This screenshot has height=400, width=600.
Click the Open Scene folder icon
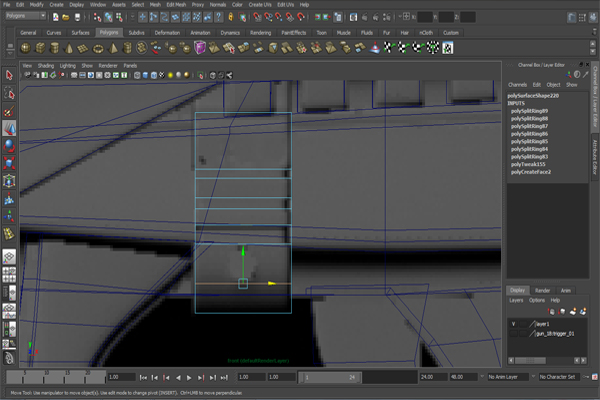click(x=66, y=17)
